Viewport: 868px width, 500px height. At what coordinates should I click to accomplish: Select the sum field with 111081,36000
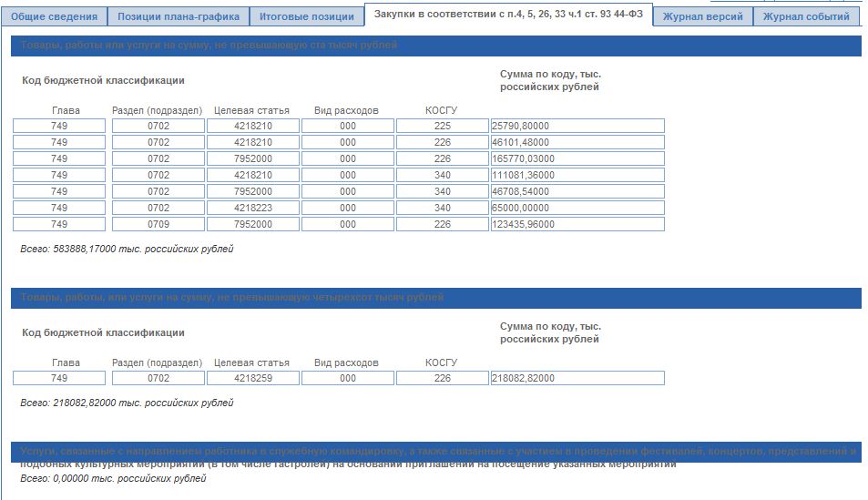pyautogui.click(x=577, y=175)
